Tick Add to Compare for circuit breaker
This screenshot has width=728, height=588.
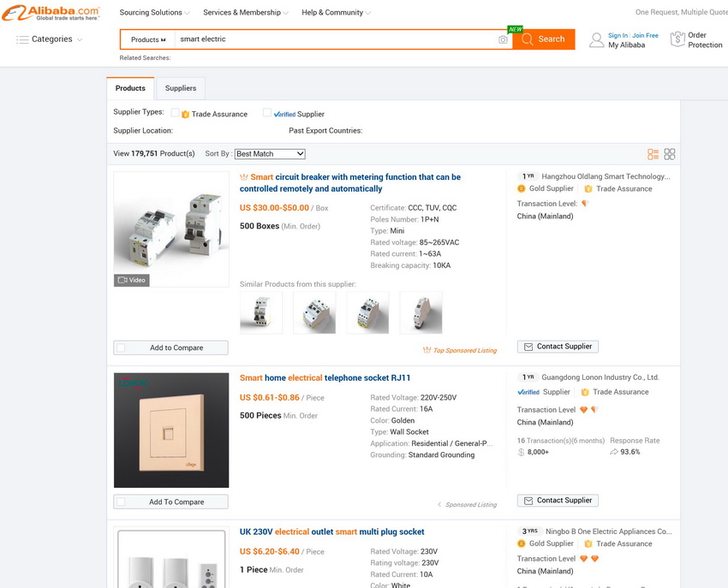click(121, 347)
